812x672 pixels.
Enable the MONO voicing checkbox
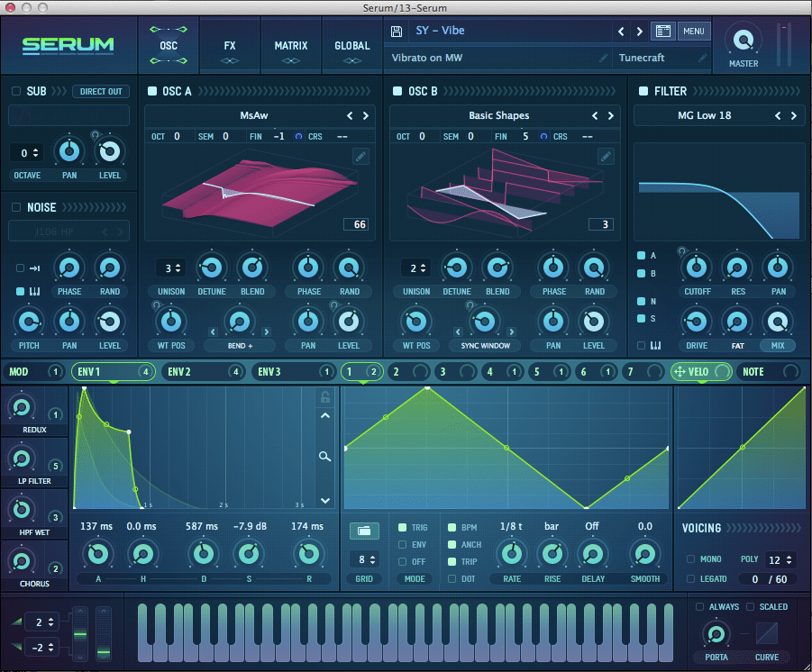click(690, 559)
